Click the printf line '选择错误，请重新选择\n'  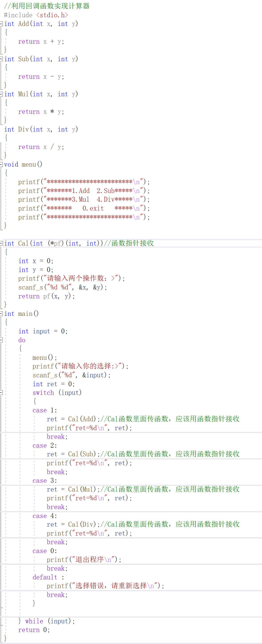click(x=105, y=586)
